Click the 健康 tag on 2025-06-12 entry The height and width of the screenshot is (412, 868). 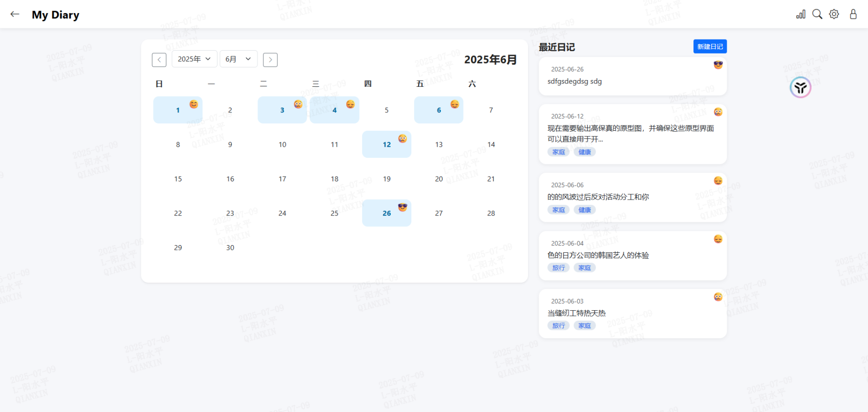pos(584,152)
